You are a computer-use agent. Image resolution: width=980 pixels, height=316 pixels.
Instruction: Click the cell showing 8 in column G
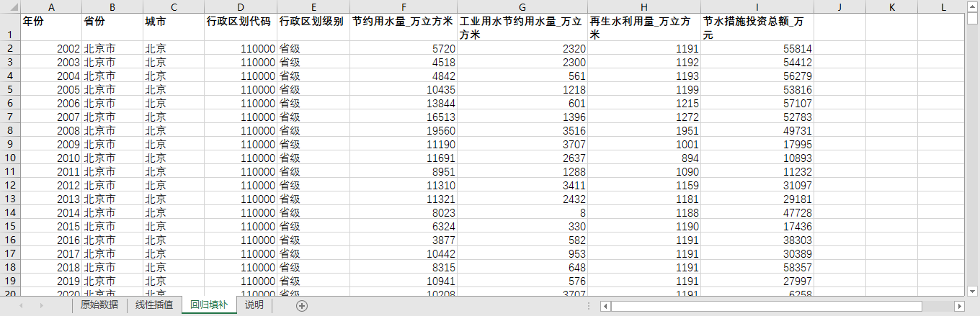point(522,213)
